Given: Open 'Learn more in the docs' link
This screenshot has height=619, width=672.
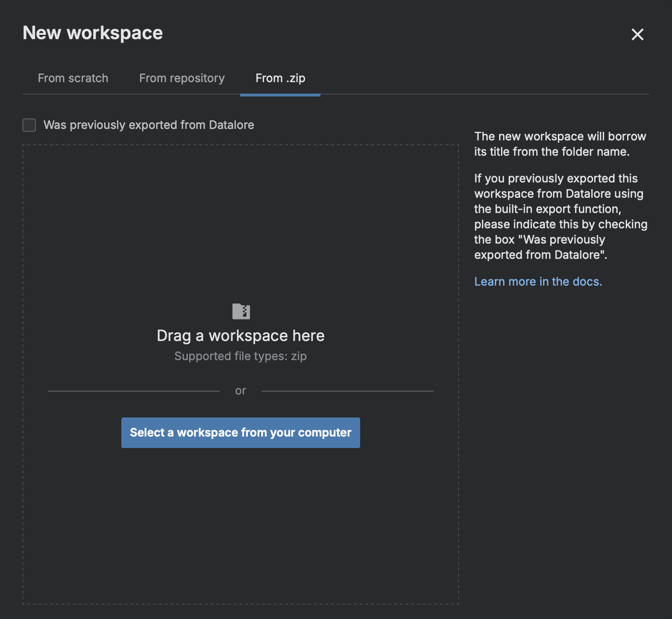Looking at the screenshot, I should (x=538, y=282).
